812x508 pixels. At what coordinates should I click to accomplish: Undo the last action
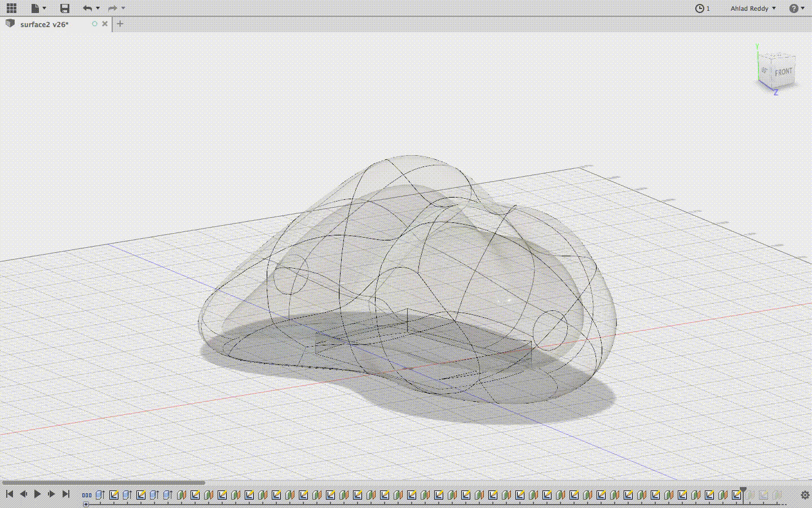click(87, 8)
